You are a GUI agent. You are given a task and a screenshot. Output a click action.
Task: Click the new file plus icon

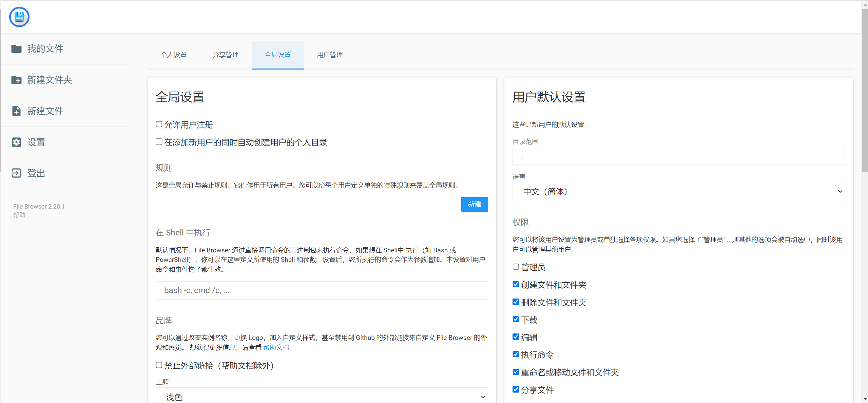16,111
